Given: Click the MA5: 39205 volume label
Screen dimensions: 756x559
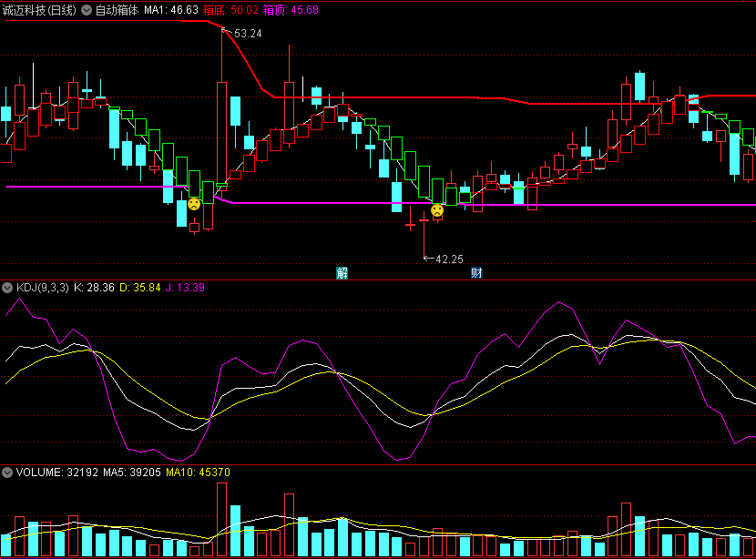Looking at the screenshot, I should [x=132, y=473].
